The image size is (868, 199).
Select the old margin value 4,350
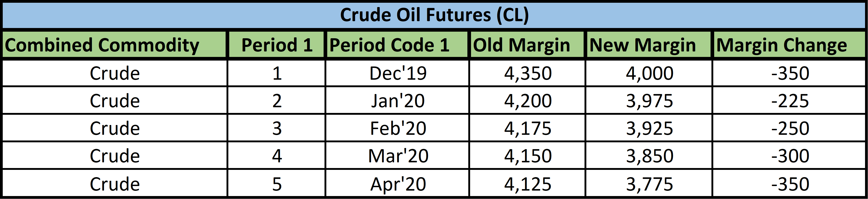(528, 73)
